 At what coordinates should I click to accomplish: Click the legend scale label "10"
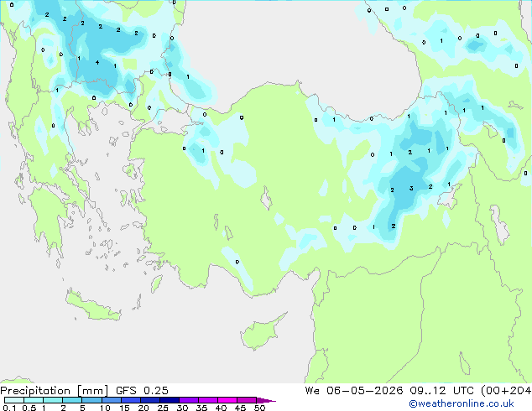click(105, 408)
